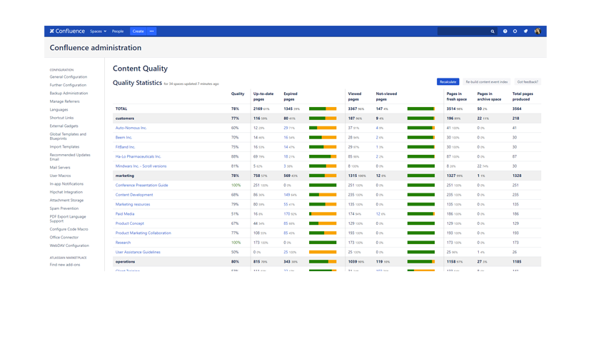591x364 pixels.
Task: Click the Total pages produced header
Action: tap(522, 96)
